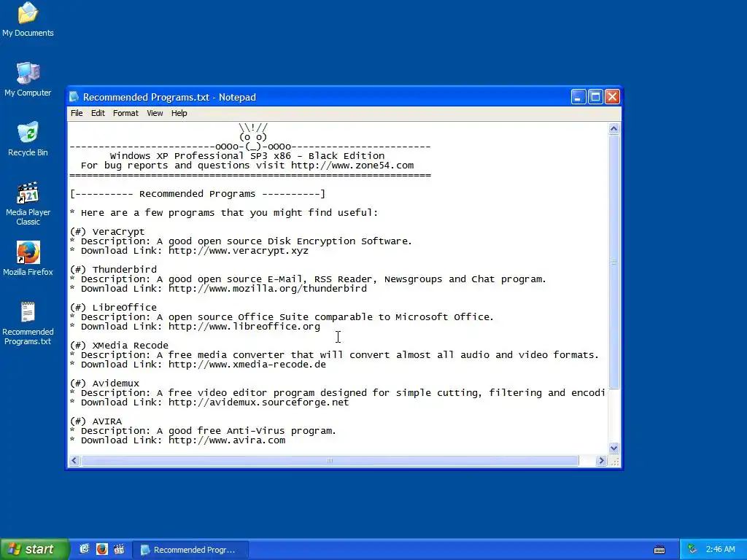This screenshot has width=747, height=560.
Task: Click the Windows XP Professional SP3 line
Action: click(247, 156)
